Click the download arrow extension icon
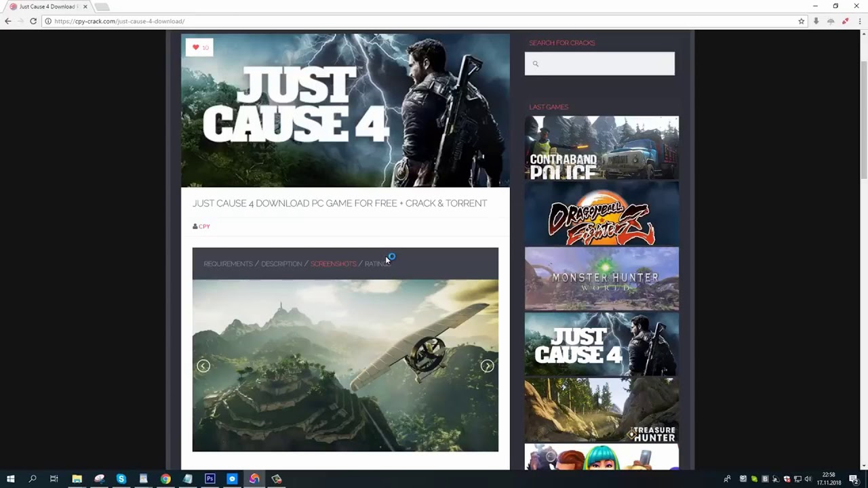This screenshot has width=868, height=488. (x=816, y=21)
